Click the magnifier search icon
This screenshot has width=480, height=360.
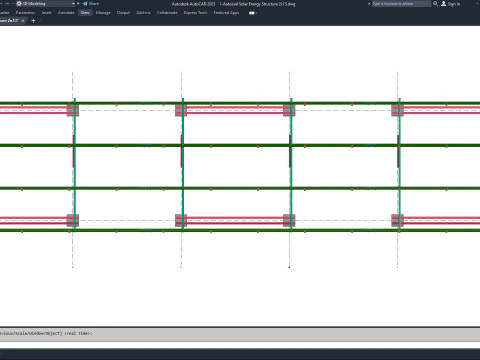click(x=435, y=4)
